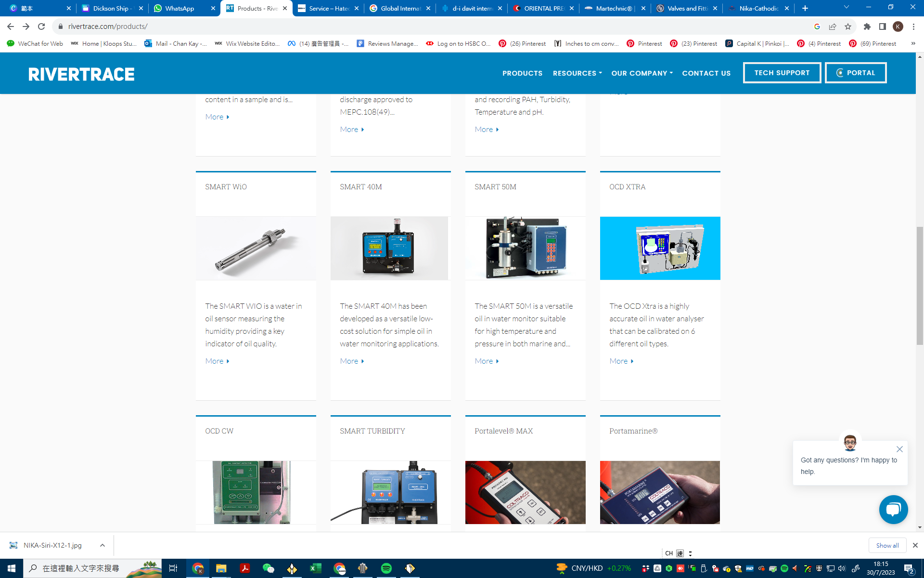Open NIKA-Siri-X12-1.jpg download options chevron
924x578 pixels.
[x=103, y=545]
